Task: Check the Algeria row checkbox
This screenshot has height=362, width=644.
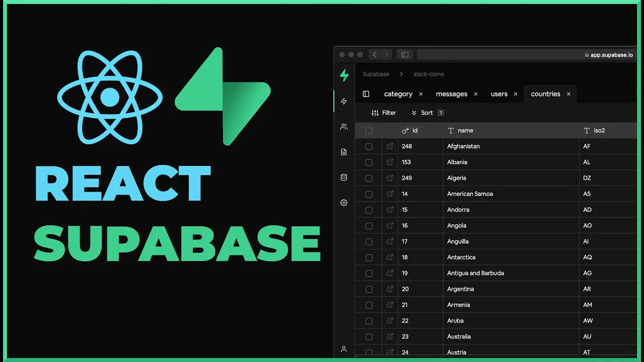Action: (369, 178)
